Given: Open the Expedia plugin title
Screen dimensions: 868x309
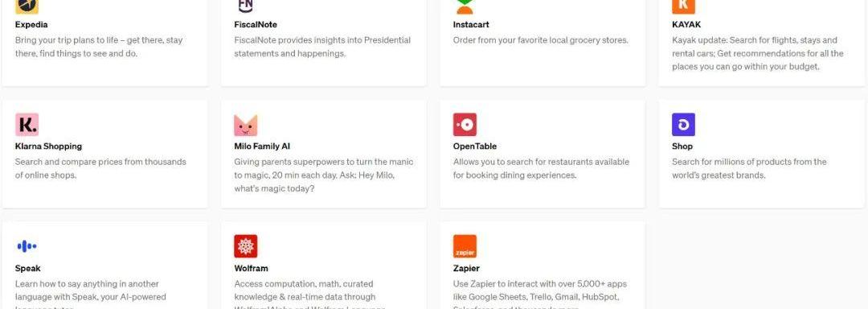Looking at the screenshot, I should (31, 24).
